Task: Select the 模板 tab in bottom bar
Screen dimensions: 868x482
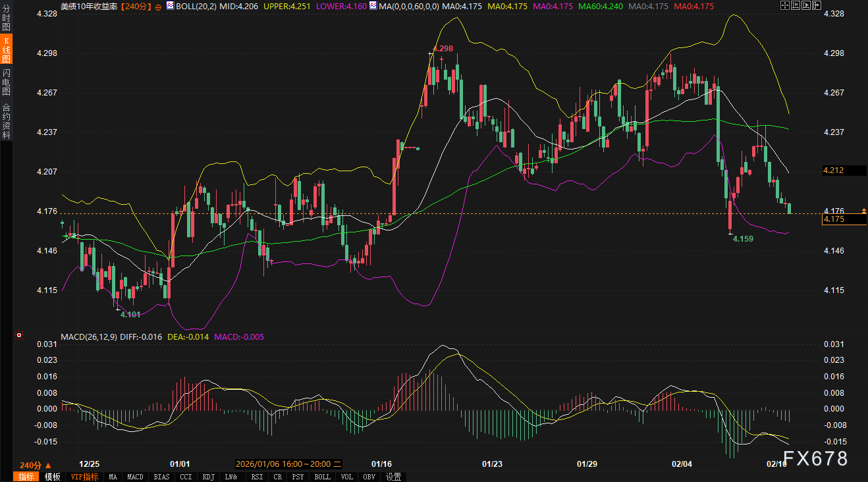Action: coord(53,477)
